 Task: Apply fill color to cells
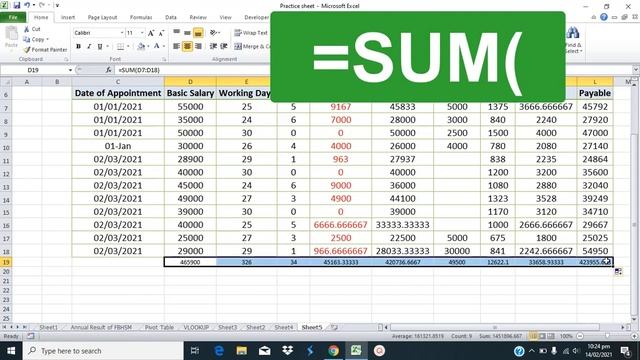click(x=141, y=47)
